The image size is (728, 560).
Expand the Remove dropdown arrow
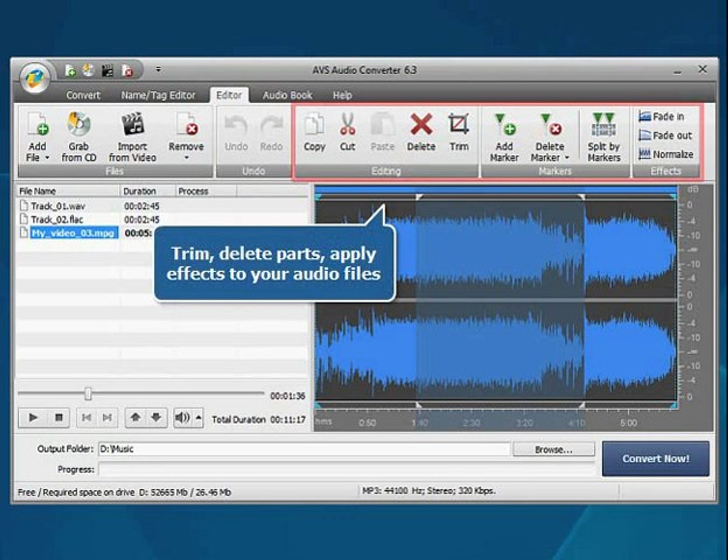click(187, 158)
